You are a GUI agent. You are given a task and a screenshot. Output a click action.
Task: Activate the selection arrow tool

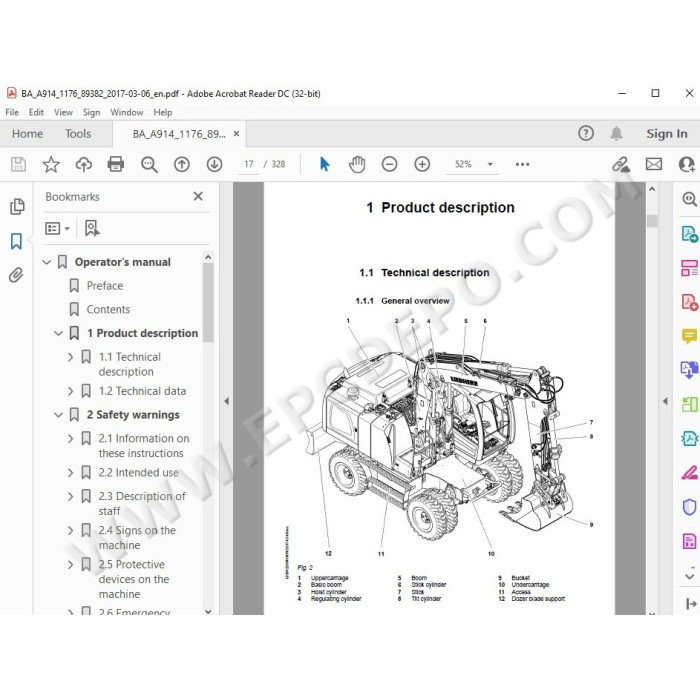[x=325, y=164]
